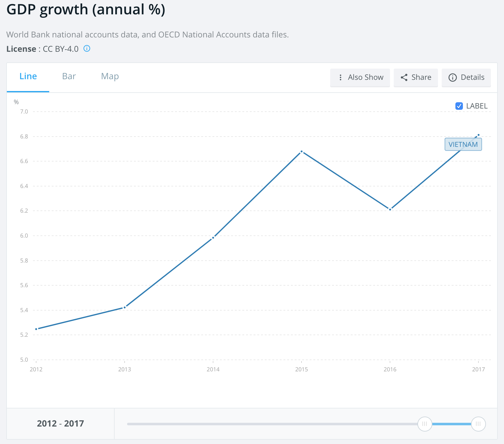The width and height of the screenshot is (504, 444).
Task: Click the three-dot icon beside Also Show
Action: [340, 77]
